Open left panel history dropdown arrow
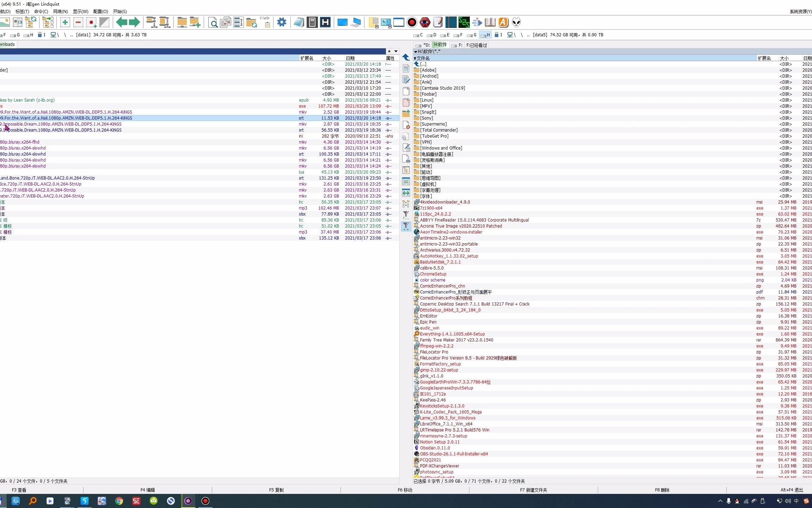 click(x=396, y=52)
